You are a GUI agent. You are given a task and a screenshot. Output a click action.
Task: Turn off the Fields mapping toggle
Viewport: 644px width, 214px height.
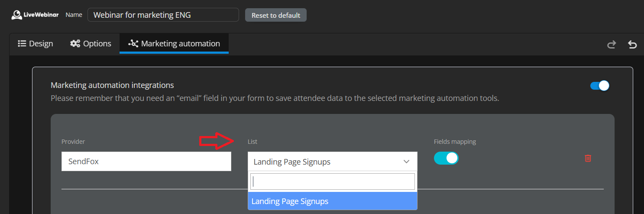[x=446, y=158]
